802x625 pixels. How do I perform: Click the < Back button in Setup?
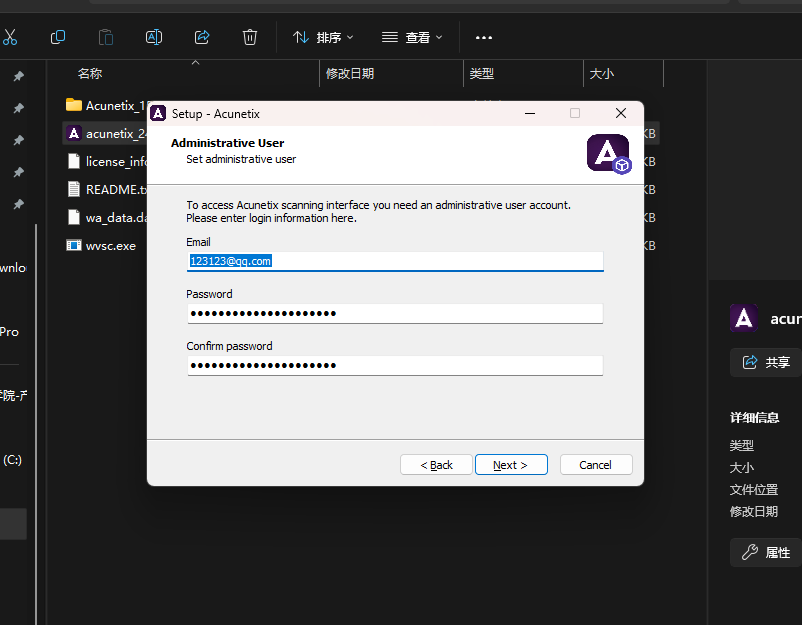436,464
